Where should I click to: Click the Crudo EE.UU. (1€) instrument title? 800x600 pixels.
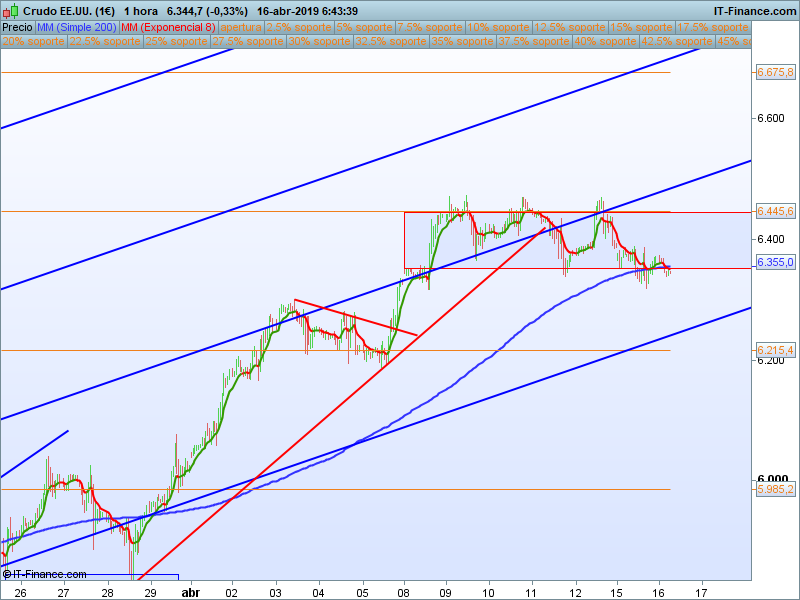tap(69, 11)
